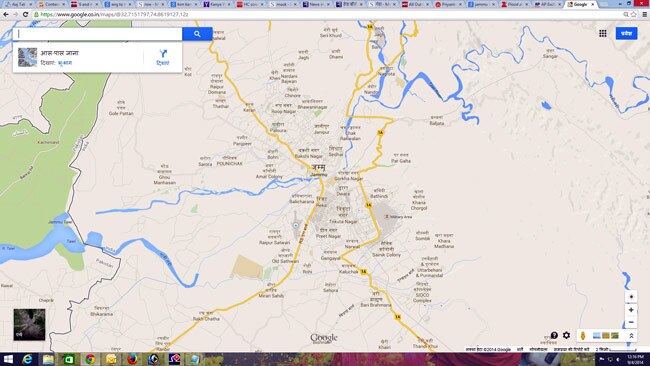The image size is (650, 366).
Task: Click the green imagery thumbnail
Action: click(615, 335)
